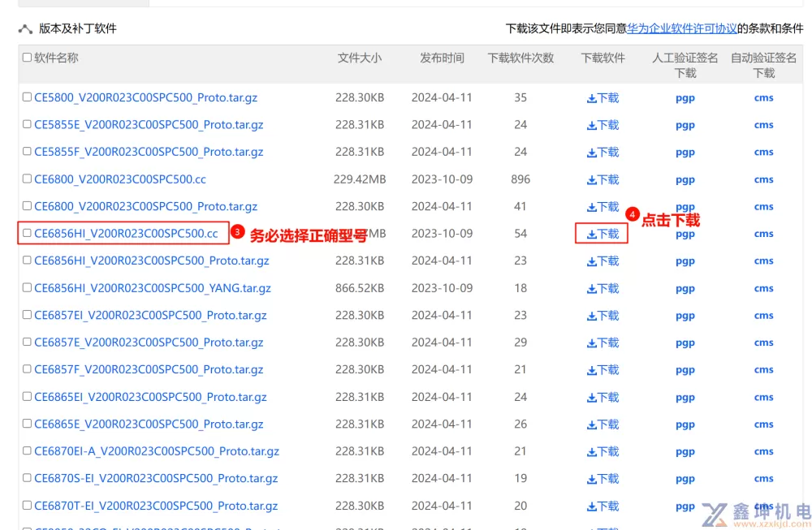
Task: Download CE6856HI_V200R023C00SPC500.cc file
Action: coord(603,234)
